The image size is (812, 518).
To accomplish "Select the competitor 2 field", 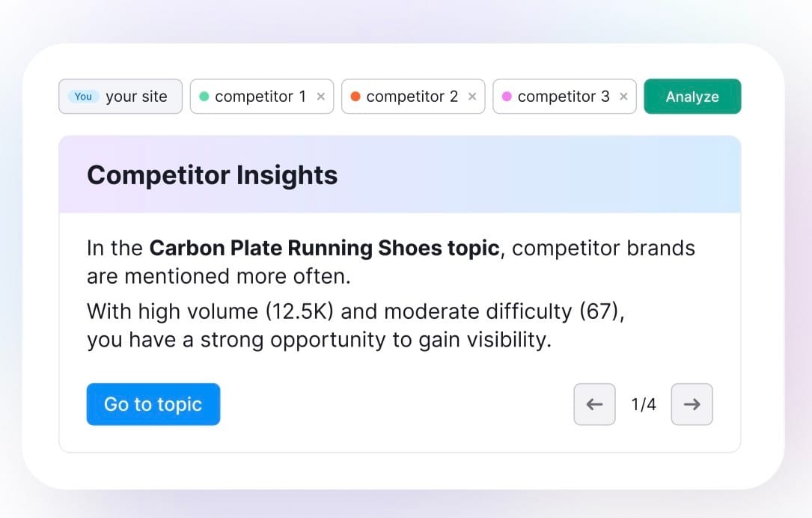I will [x=412, y=97].
